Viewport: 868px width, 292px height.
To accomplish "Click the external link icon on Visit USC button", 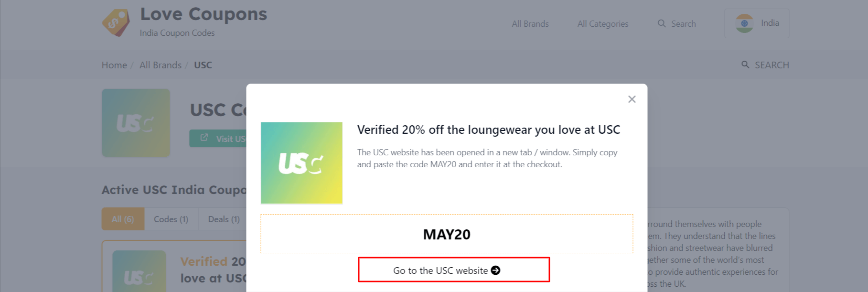I will (x=204, y=137).
